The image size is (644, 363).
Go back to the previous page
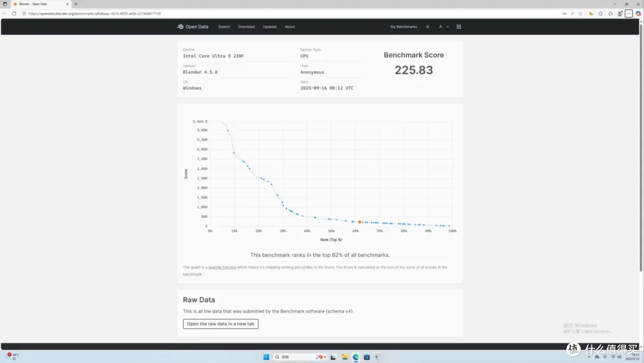5,14
